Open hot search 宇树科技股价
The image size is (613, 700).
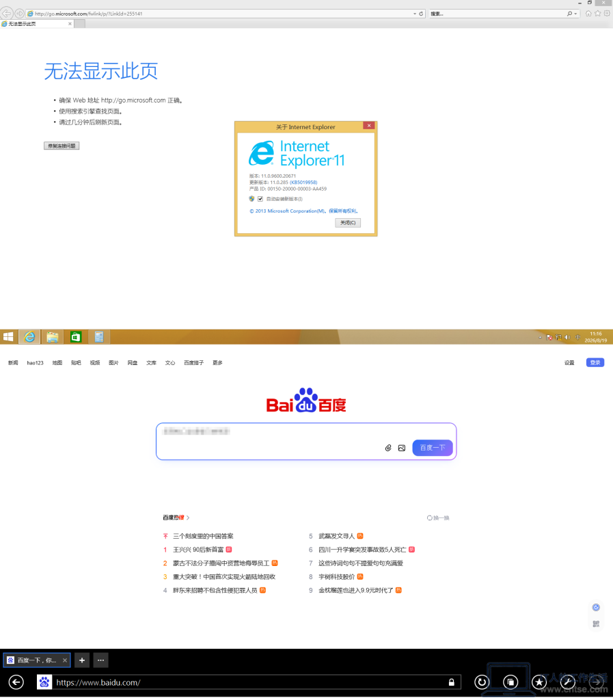point(336,577)
